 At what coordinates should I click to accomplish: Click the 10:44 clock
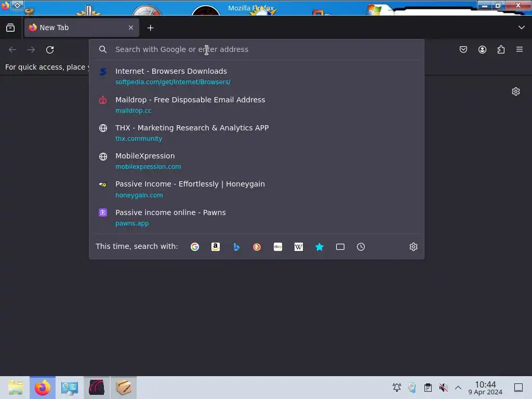click(x=485, y=385)
